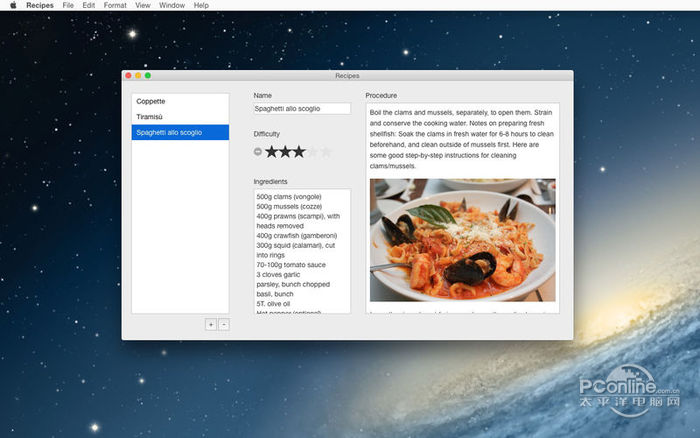Set difficulty to five stars
700x438 pixels.
point(325,152)
